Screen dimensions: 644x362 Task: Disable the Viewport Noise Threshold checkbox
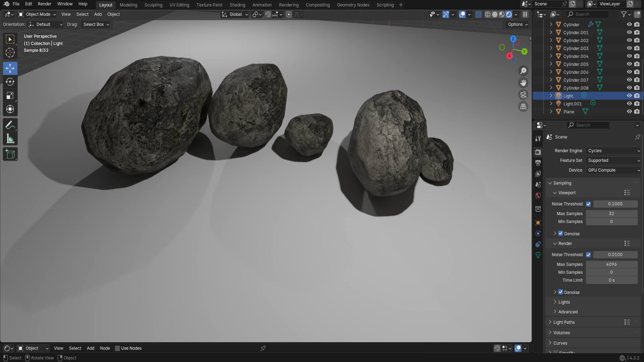[x=588, y=204]
